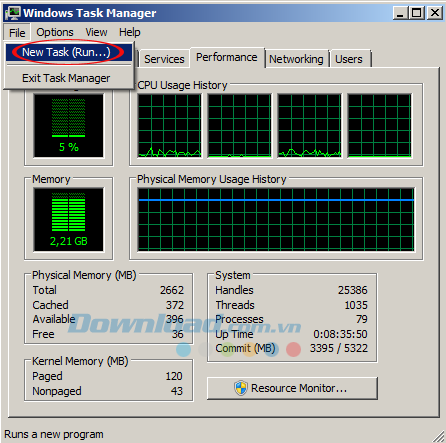Click the 'Kernel Memory (MB)' group label
This screenshot has height=443, width=446.
point(80,361)
